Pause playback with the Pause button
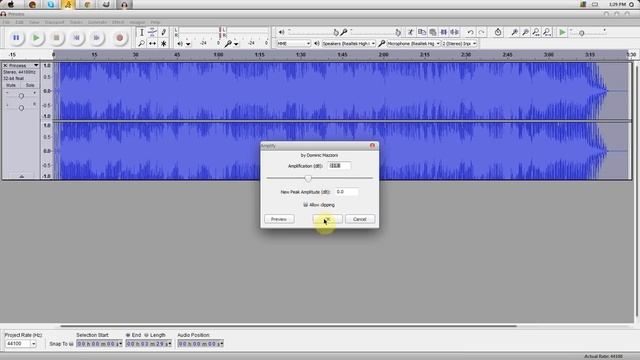The image size is (640, 360). [x=16, y=38]
